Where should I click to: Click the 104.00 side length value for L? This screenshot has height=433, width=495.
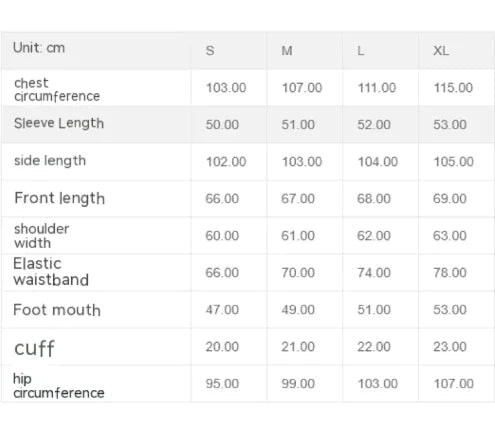click(x=377, y=162)
